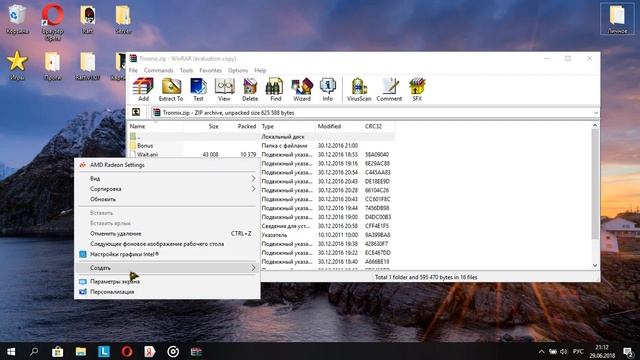This screenshot has width=640, height=360.
Task: Sort by Modified column header
Action: point(339,126)
